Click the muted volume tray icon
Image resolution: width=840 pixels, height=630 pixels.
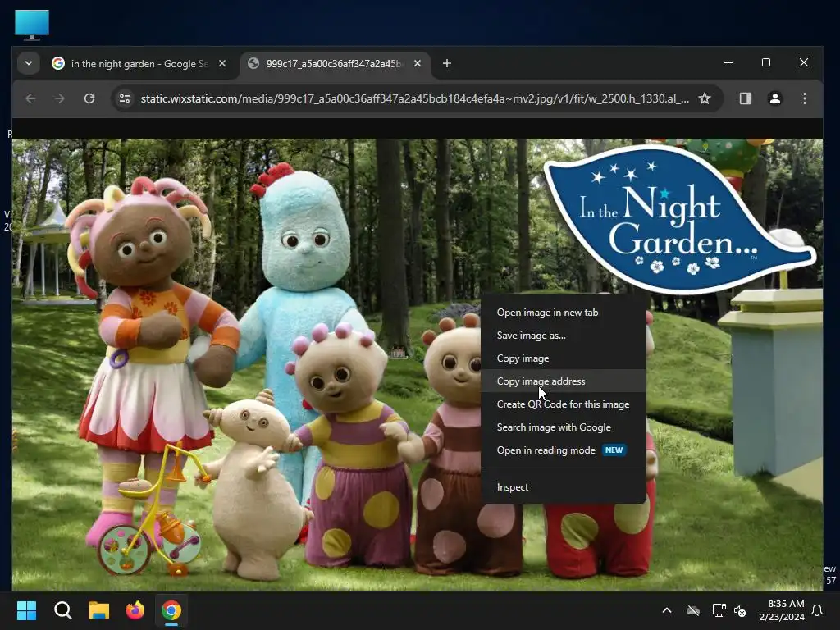(740, 610)
